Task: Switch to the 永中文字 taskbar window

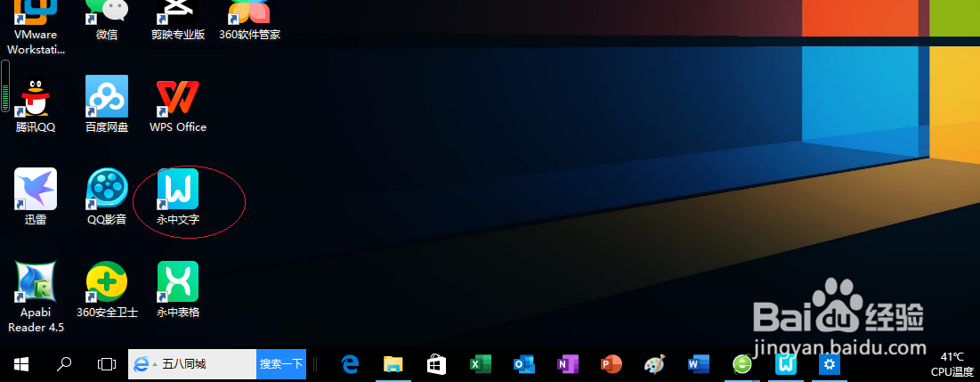Action: click(785, 364)
